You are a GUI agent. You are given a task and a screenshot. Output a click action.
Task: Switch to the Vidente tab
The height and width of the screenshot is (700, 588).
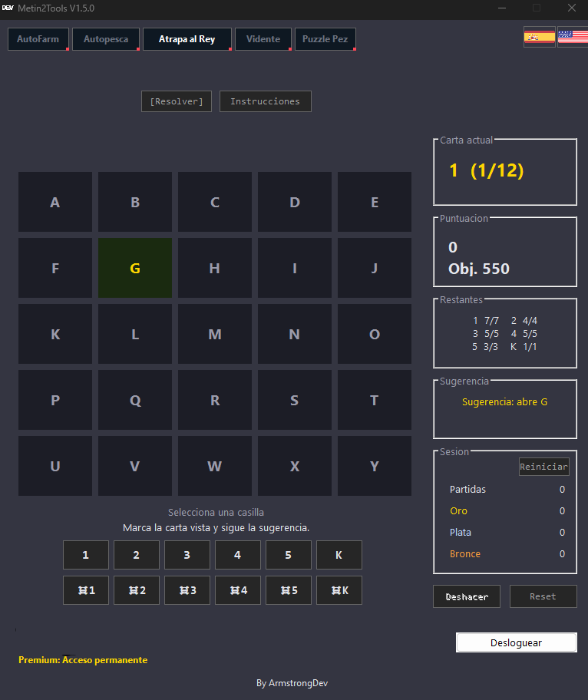tap(263, 39)
